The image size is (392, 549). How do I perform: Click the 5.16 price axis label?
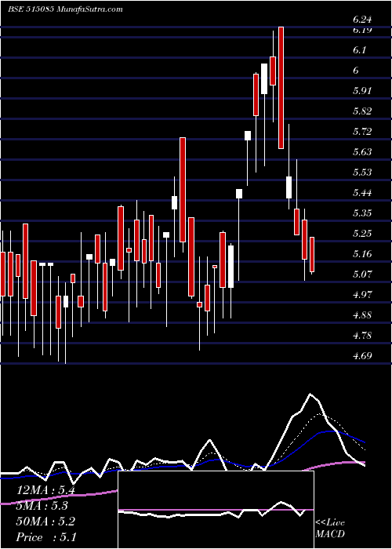click(362, 253)
